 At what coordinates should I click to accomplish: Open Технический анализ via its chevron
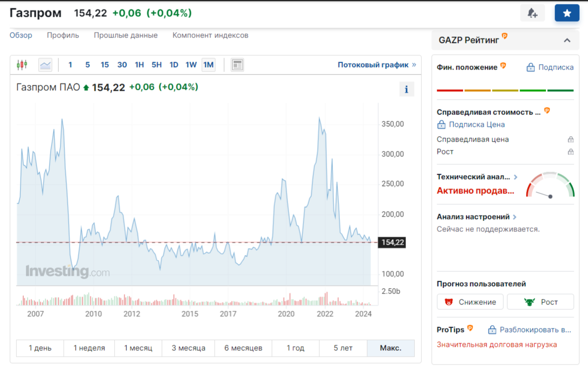coord(515,177)
